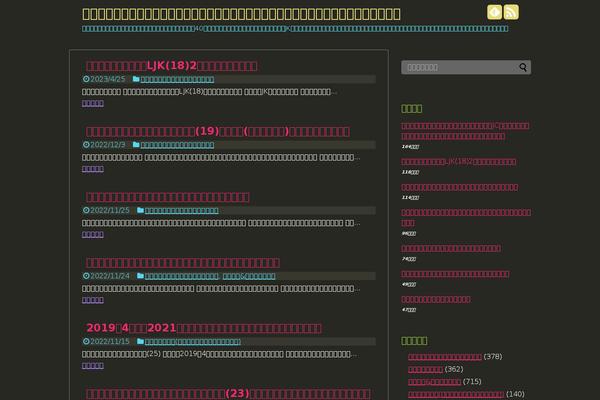Click the purple read-more link under the 2022/11/15 post
This screenshot has width=600, height=400.
(x=93, y=366)
